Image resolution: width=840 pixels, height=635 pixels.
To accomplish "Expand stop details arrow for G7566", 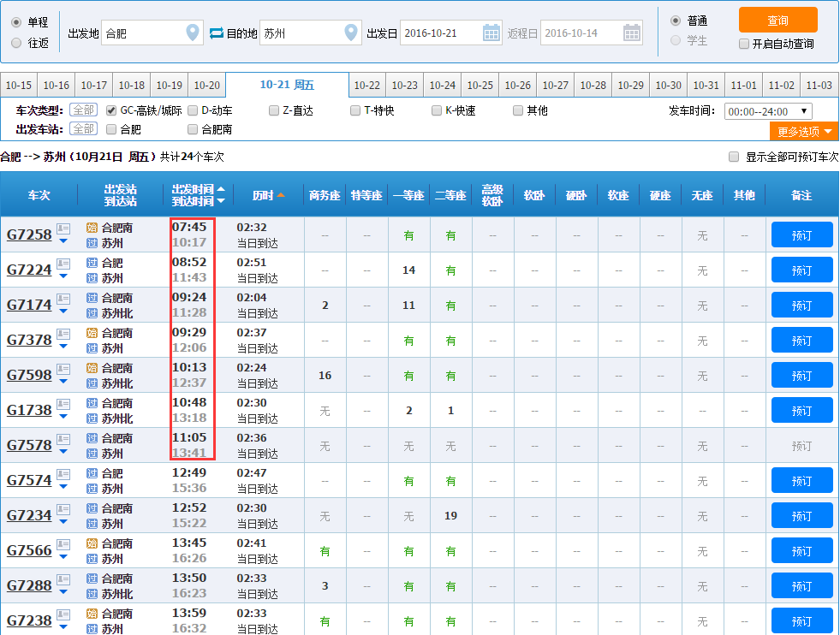I will coord(63,557).
